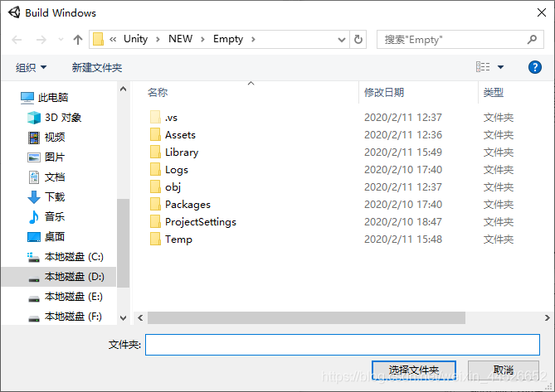The image size is (555, 392).
Task: Click the Packages folder name
Action: (x=187, y=205)
